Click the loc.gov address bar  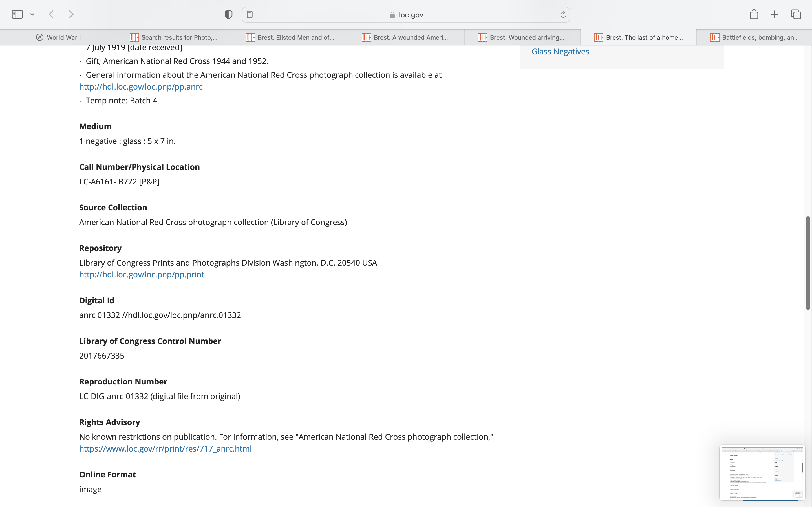[x=406, y=15]
